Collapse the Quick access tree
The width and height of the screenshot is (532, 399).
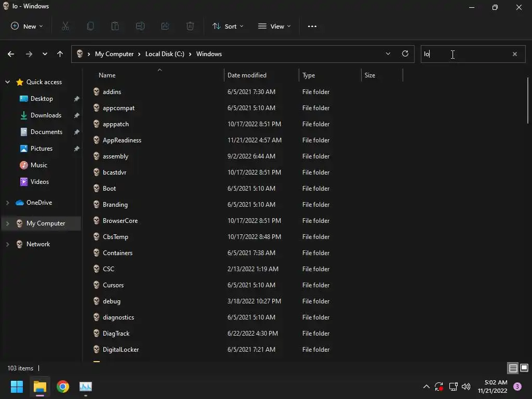7,82
